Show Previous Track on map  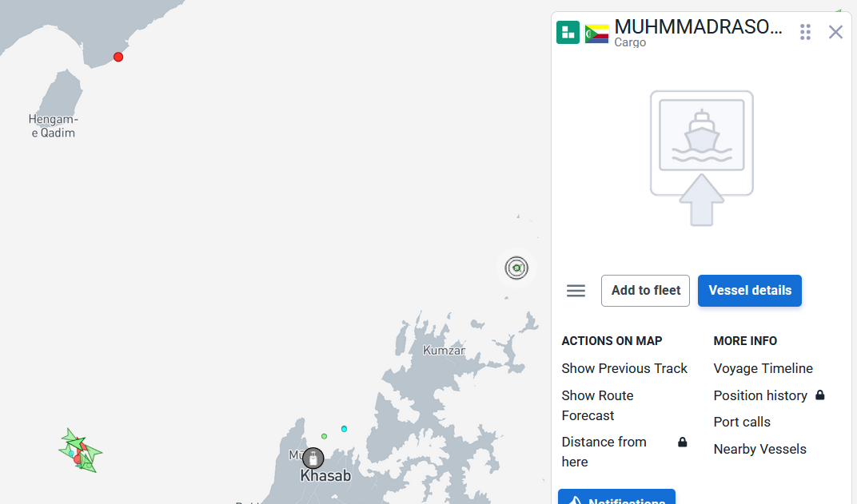624,368
